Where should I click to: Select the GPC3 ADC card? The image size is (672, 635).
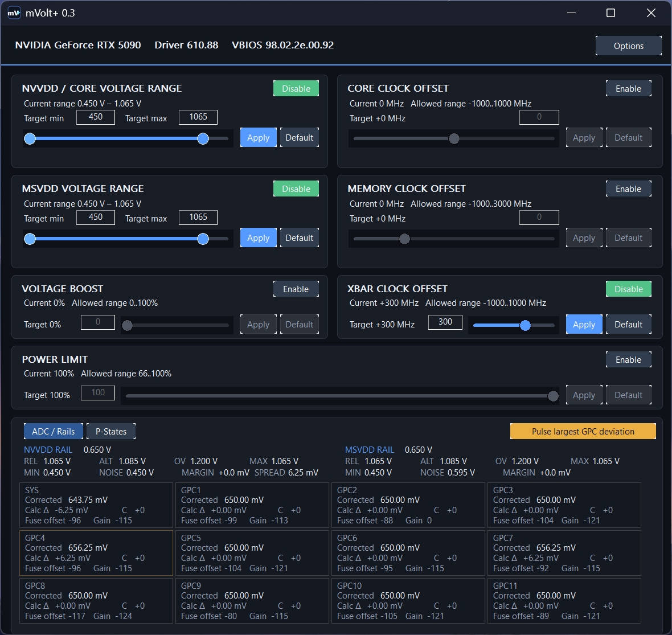pyautogui.click(x=564, y=505)
